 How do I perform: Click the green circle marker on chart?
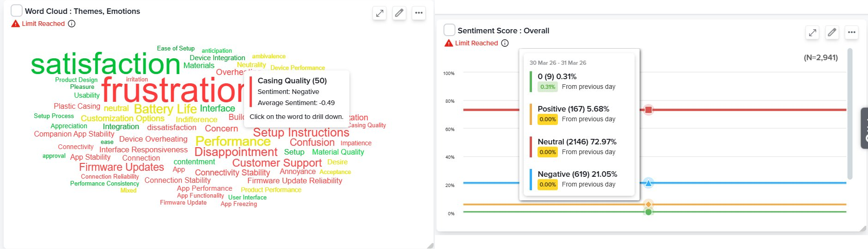click(648, 212)
